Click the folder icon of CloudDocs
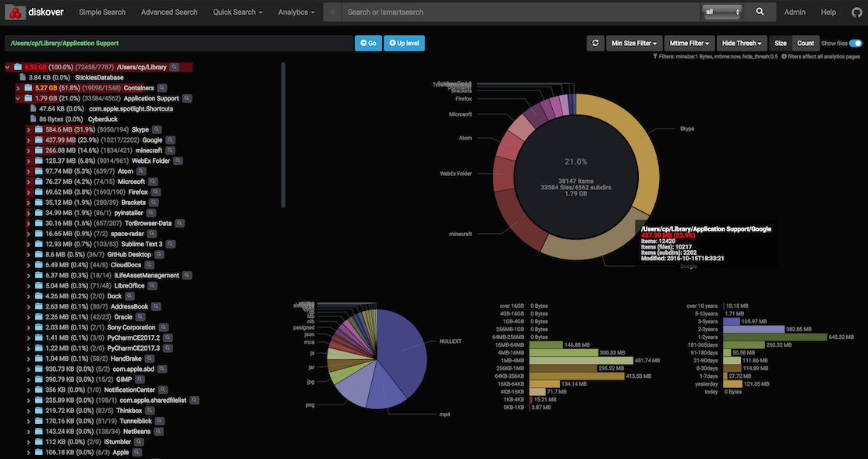The width and height of the screenshot is (868, 459). pos(39,265)
